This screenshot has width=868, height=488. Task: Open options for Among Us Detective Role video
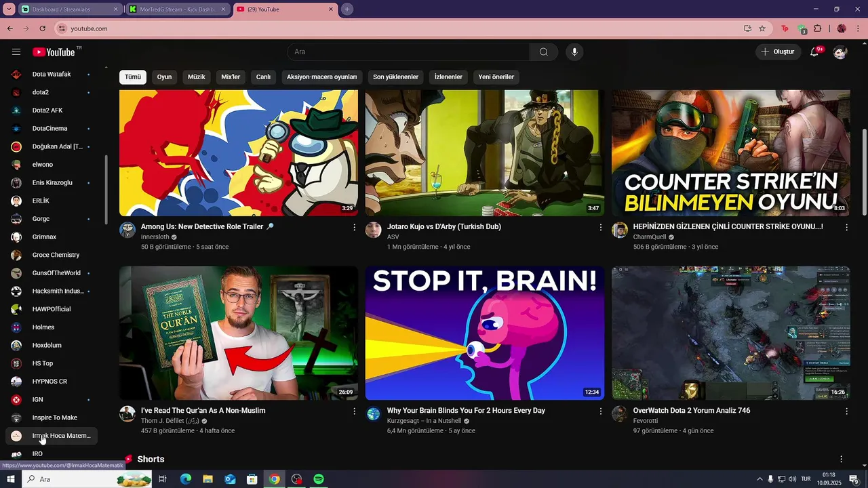pos(354,227)
